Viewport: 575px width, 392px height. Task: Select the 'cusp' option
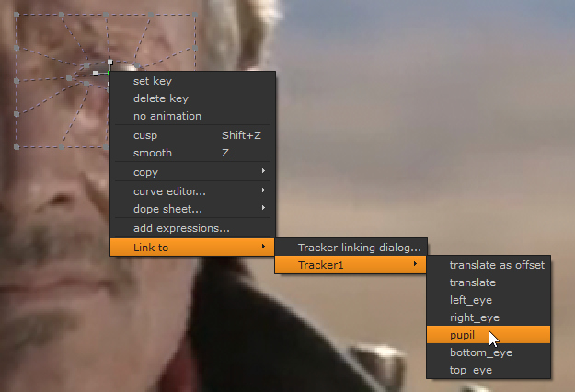[x=145, y=135]
